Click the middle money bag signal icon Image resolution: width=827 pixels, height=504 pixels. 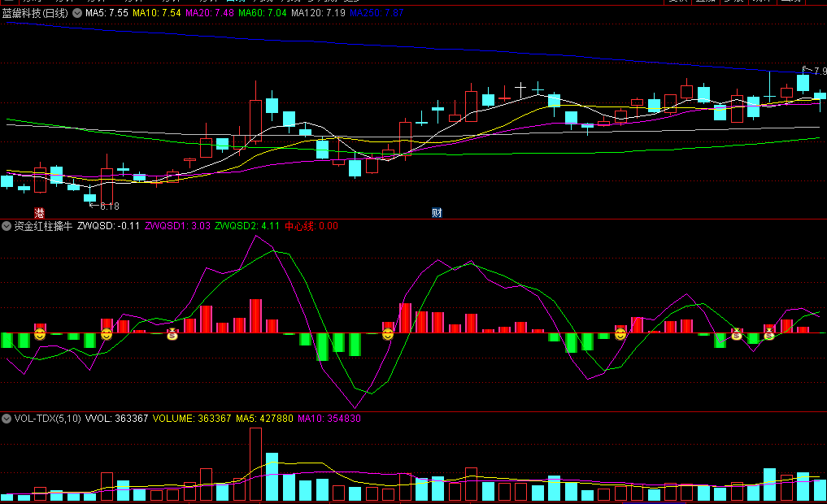pyautogui.click(x=736, y=334)
